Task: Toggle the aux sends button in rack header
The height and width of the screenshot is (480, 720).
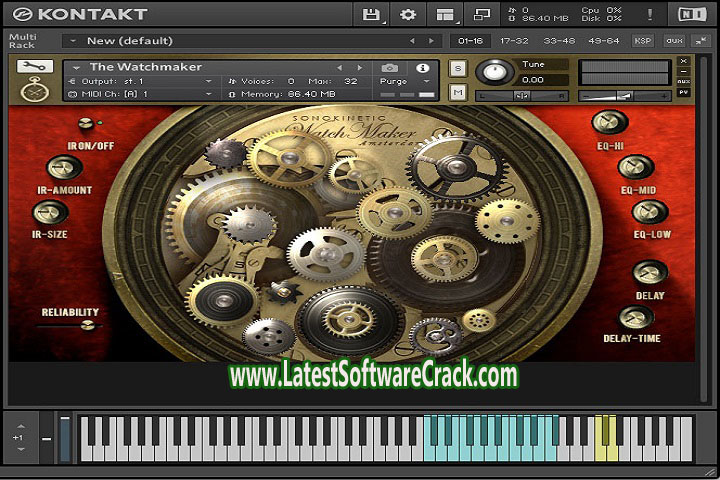Action: [x=674, y=41]
